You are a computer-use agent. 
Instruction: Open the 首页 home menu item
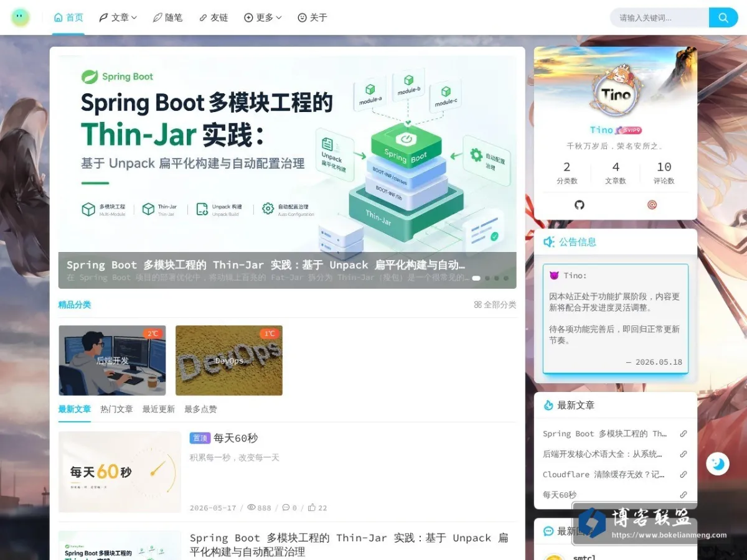(x=68, y=17)
